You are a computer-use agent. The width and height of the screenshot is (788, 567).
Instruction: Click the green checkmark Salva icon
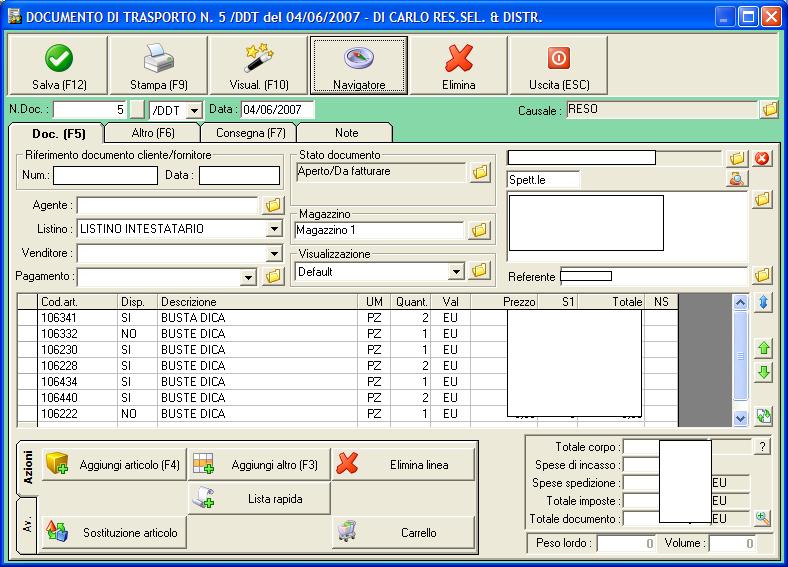click(x=59, y=58)
